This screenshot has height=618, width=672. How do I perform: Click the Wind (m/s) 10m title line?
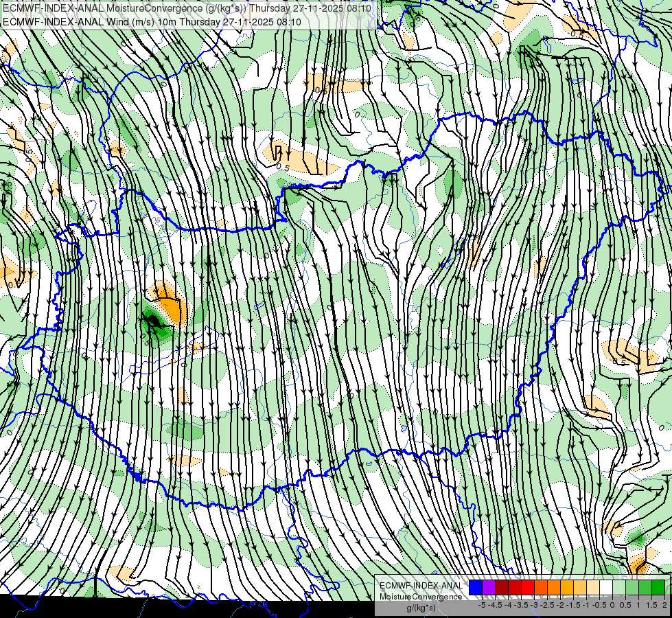pyautogui.click(x=152, y=22)
